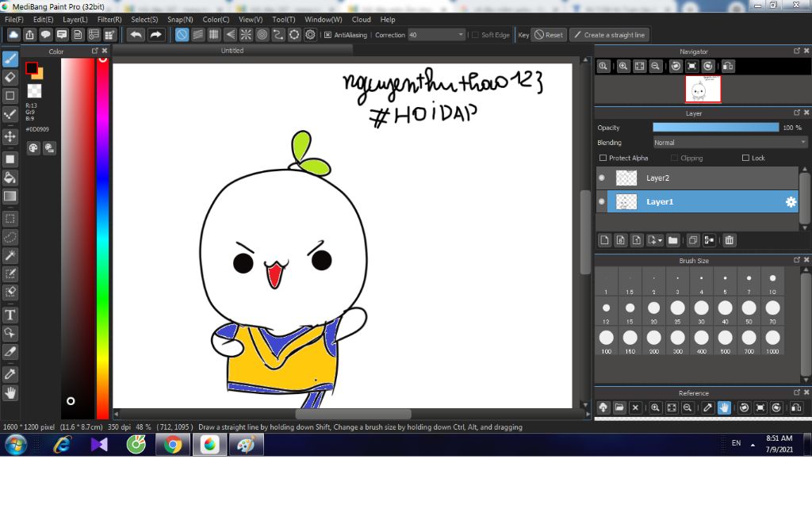Click the Cloud save icon in toolbar
Viewport: 812px width, 524px height.
tap(13, 35)
